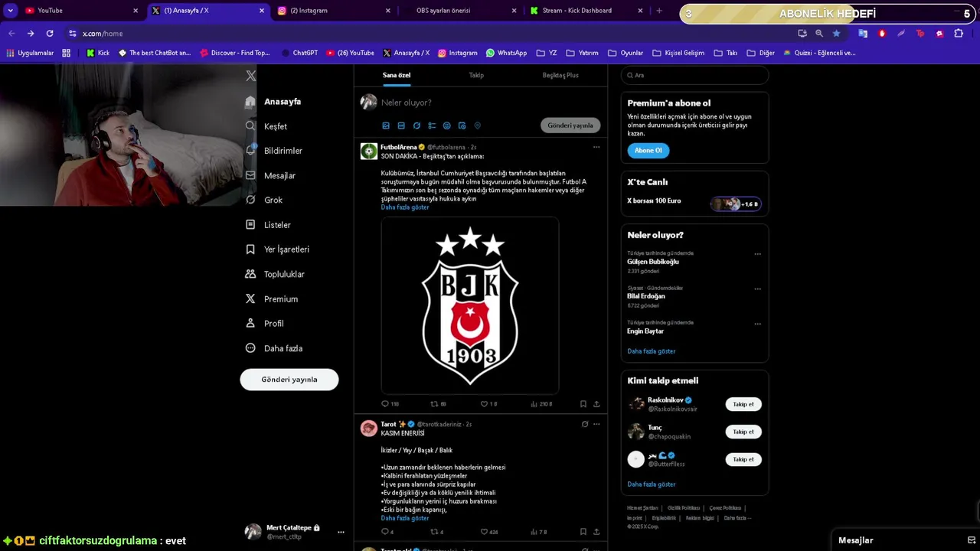Image resolution: width=980 pixels, height=551 pixels.
Task: Open Bildirimler notifications page
Action: (x=274, y=151)
